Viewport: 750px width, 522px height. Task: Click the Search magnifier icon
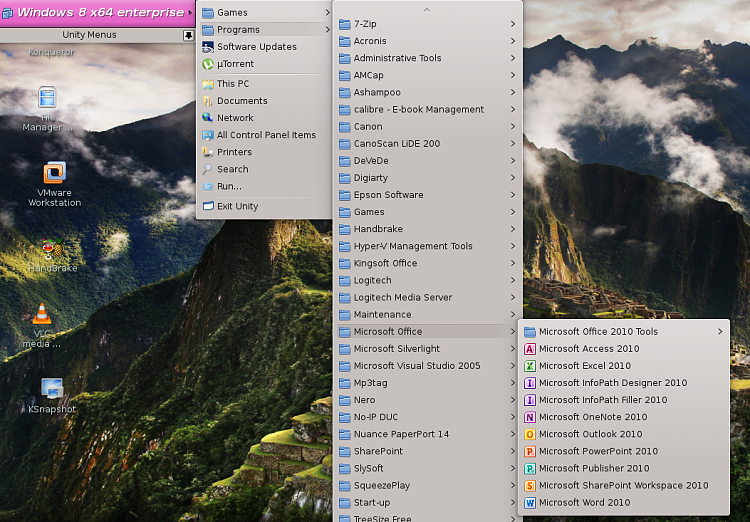tap(208, 169)
